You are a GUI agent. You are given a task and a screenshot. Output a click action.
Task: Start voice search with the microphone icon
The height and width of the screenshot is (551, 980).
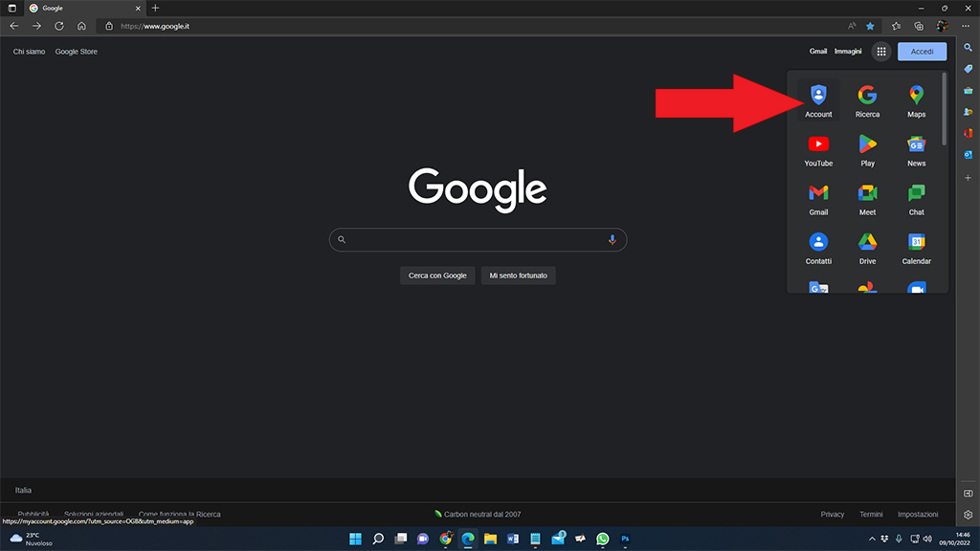click(612, 240)
